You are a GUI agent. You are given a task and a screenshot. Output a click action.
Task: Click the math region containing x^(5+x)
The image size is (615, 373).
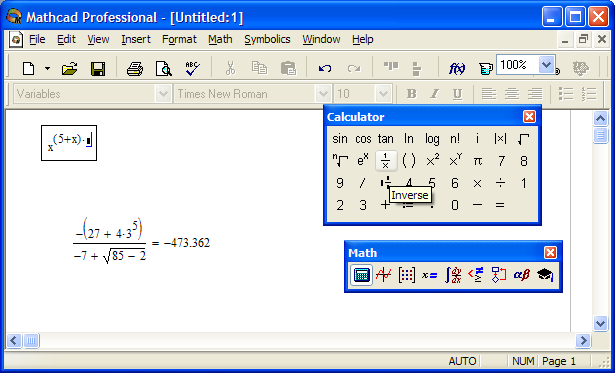[69, 143]
